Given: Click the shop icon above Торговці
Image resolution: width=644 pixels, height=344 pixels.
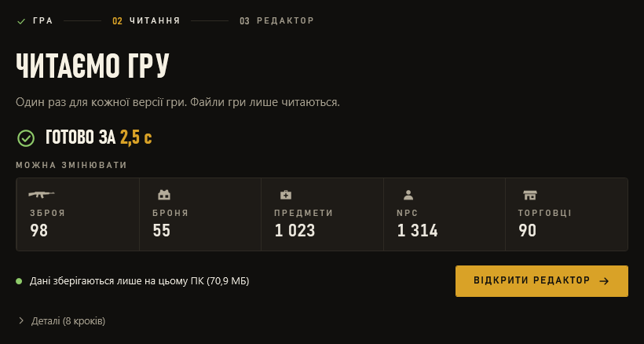Looking at the screenshot, I should click(x=530, y=195).
